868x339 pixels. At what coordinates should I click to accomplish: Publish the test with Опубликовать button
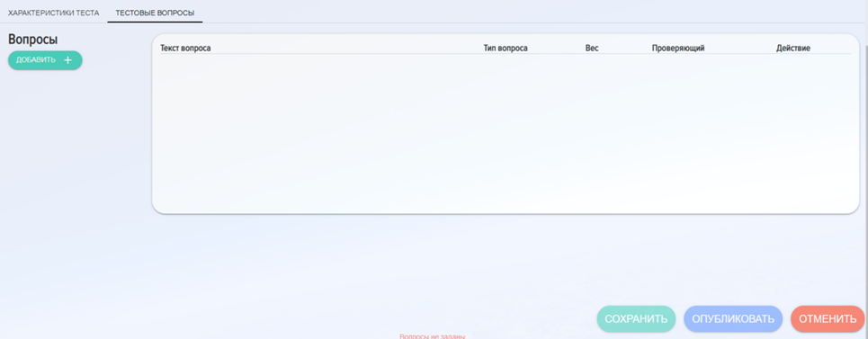pos(733,319)
